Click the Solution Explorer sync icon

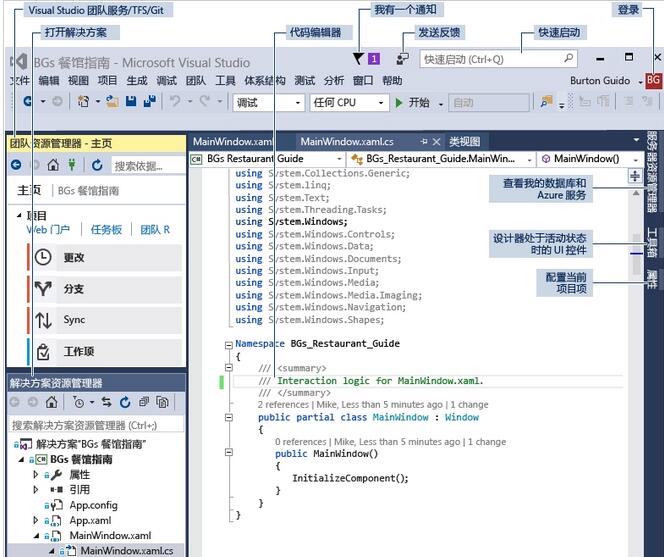106,402
